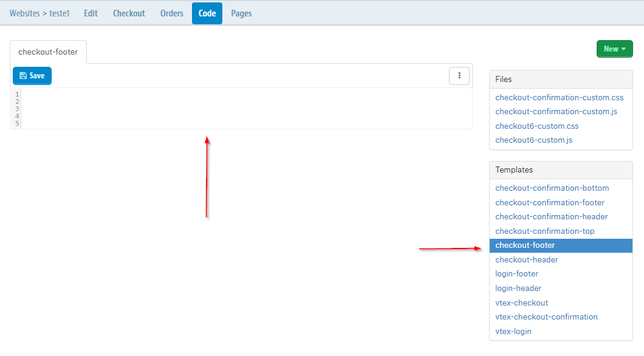644x356 pixels.
Task: Navigate to the Checkout section
Action: [129, 13]
